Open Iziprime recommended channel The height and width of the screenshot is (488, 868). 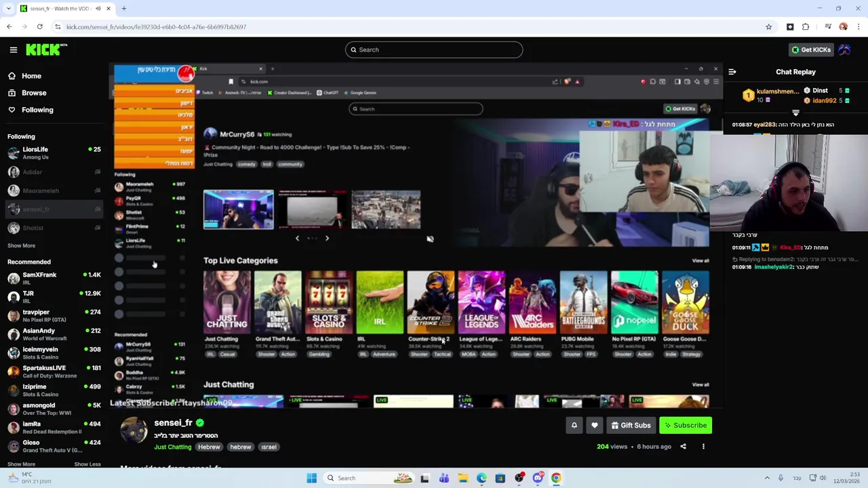[54, 390]
